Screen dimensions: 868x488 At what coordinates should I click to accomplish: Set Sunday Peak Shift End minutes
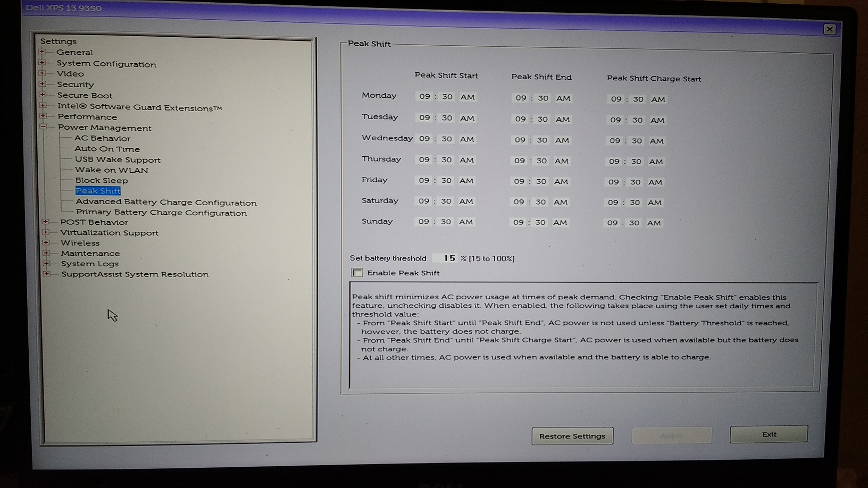540,222
